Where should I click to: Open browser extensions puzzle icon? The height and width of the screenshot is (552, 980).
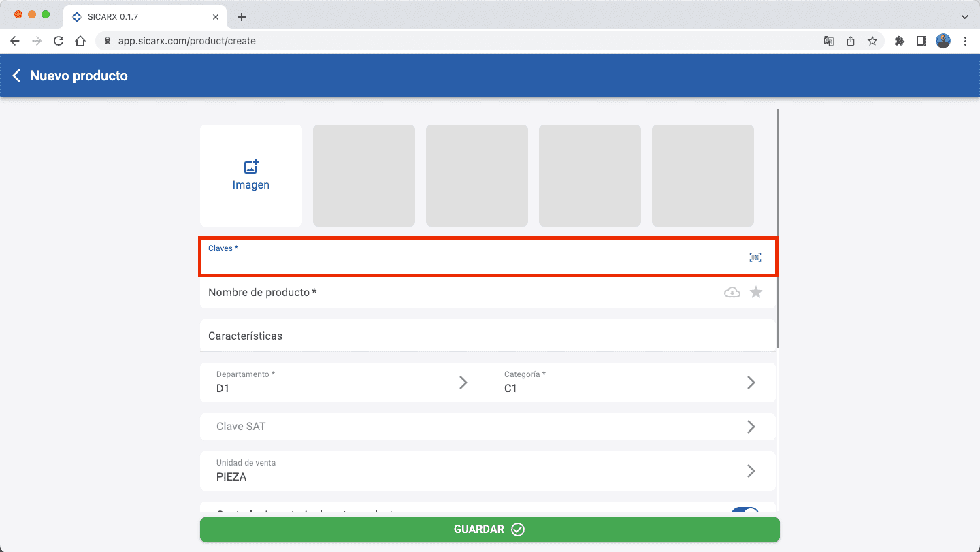pyautogui.click(x=900, y=41)
